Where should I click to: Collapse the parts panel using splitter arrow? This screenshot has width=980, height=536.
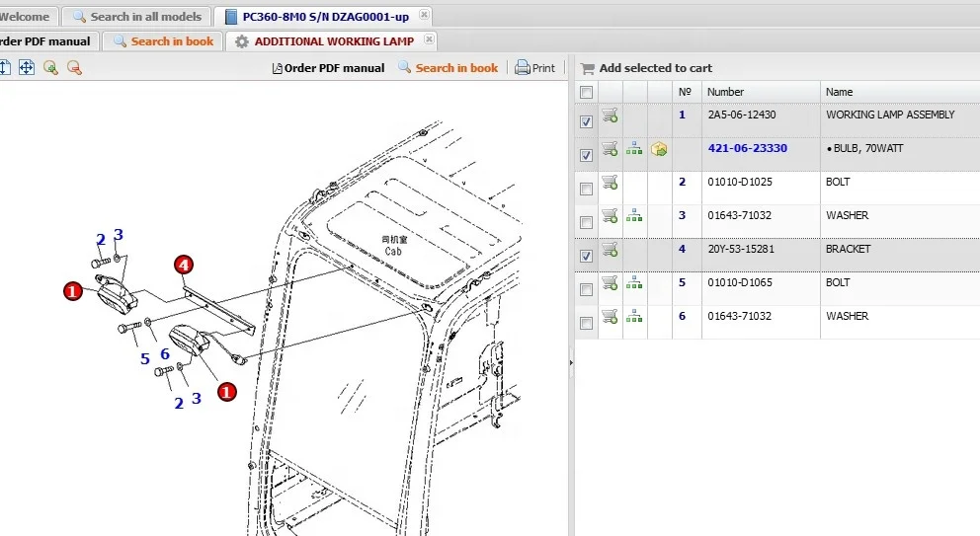571,362
